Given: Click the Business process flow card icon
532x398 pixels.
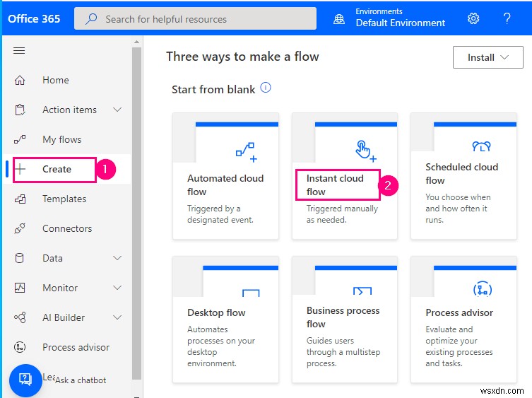Looking at the screenshot, I should point(362,291).
